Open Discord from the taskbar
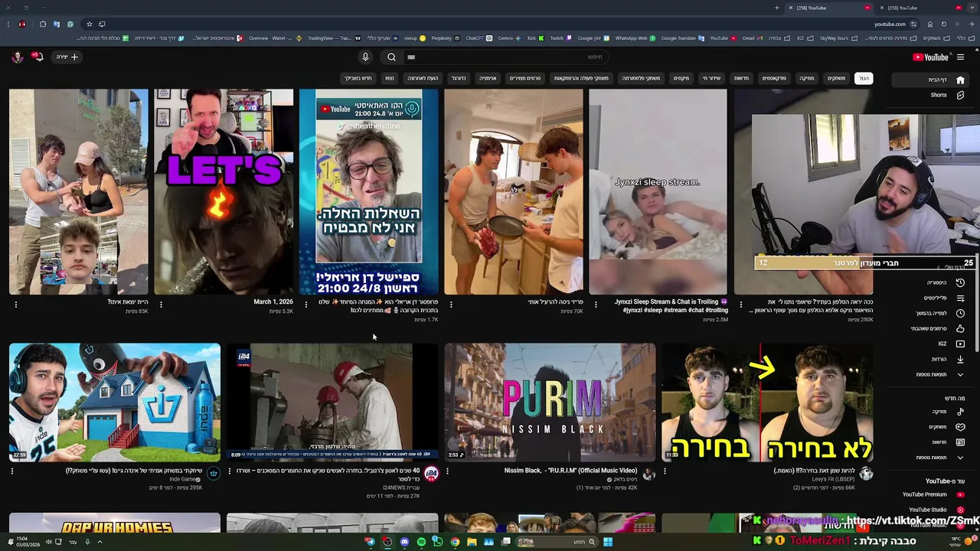 coord(404,542)
